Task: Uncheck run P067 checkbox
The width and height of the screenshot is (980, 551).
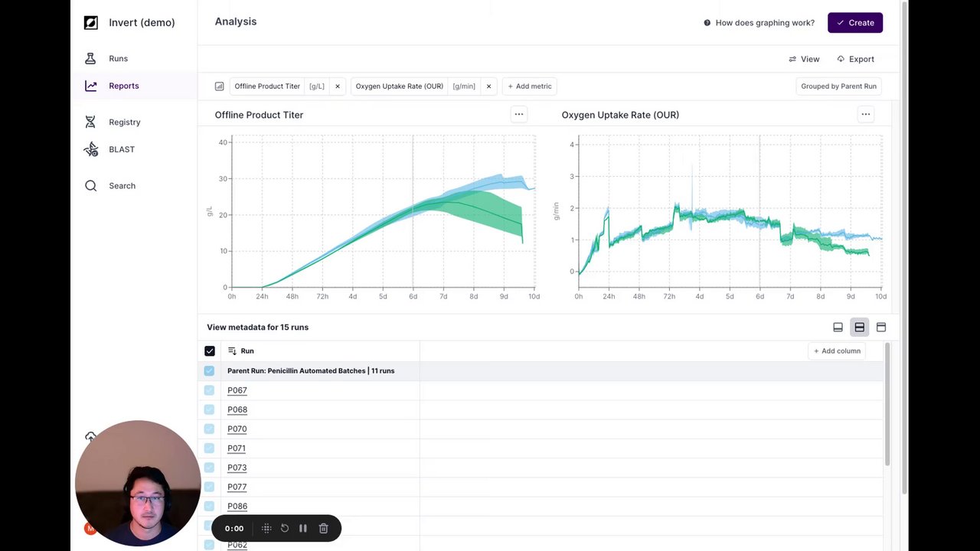Action: (210, 390)
